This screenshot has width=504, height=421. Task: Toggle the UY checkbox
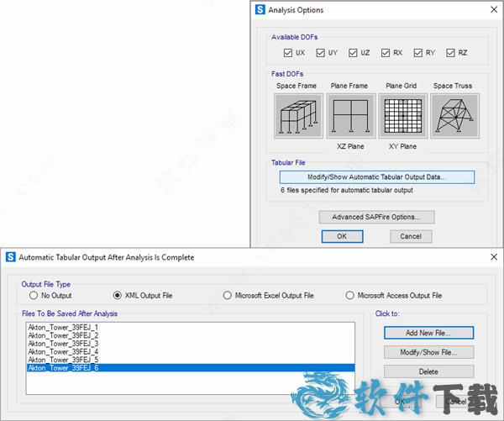[x=320, y=53]
